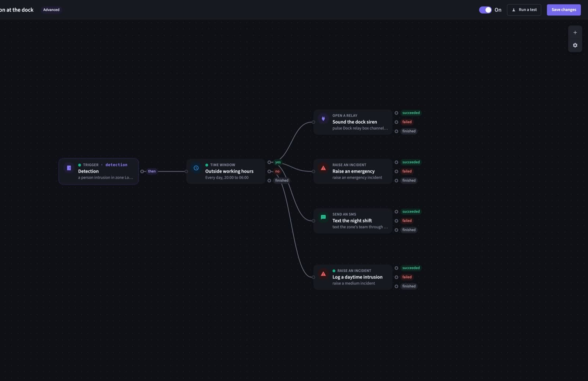Click 'finished' output of Log a daytime intrusion
The image size is (588, 381).
[x=397, y=286]
